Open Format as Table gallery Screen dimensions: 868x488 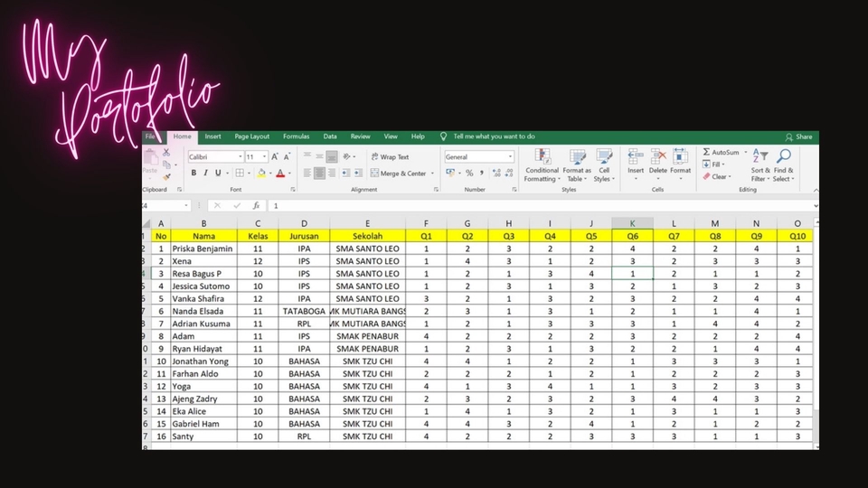point(577,165)
